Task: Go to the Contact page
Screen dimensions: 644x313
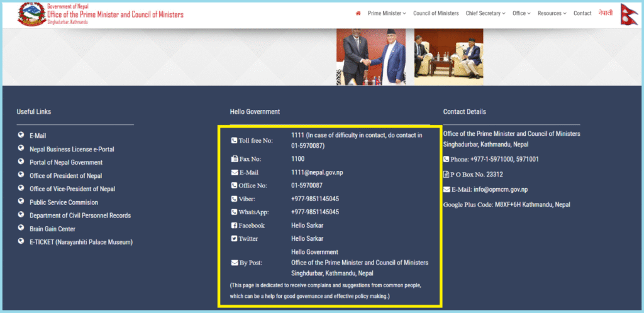Action: point(582,13)
